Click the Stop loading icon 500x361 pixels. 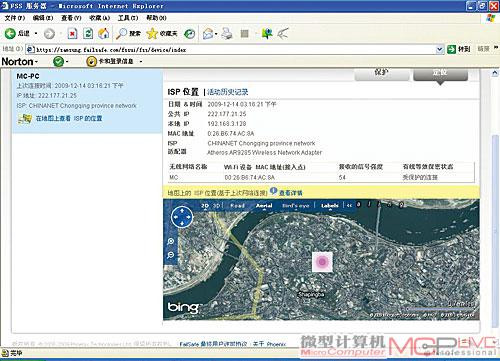[72, 33]
